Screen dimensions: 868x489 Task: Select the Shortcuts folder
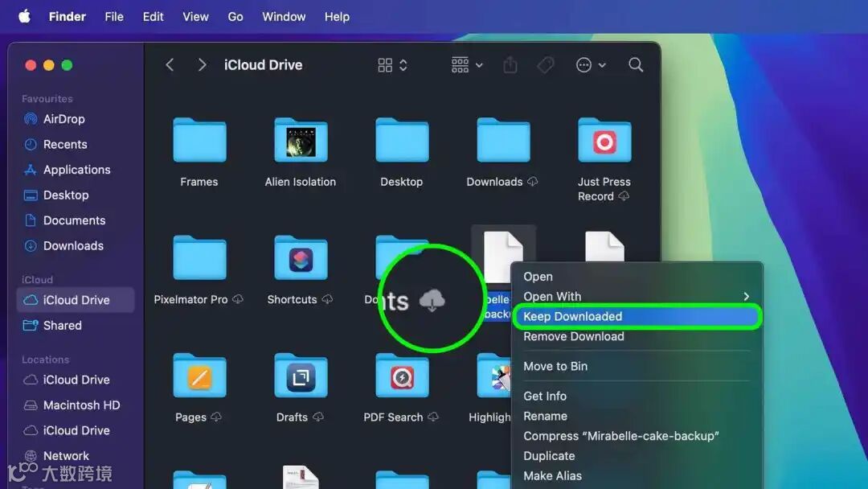301,258
